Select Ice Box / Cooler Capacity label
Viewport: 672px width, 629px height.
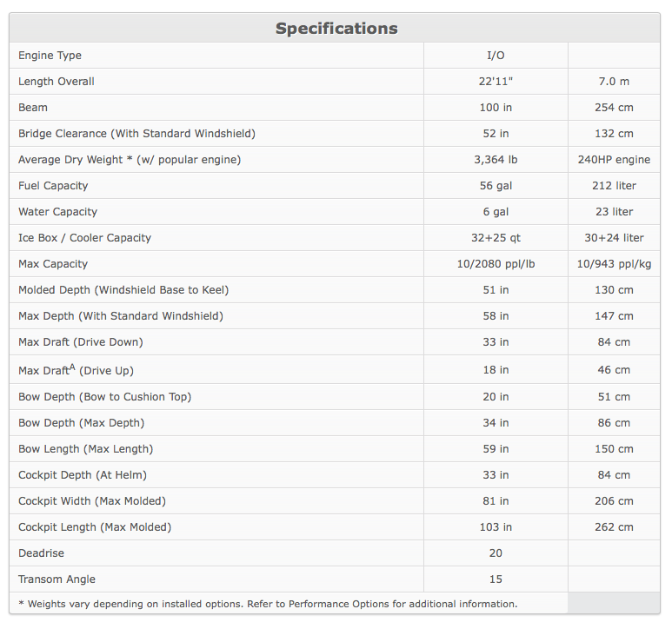(x=85, y=238)
